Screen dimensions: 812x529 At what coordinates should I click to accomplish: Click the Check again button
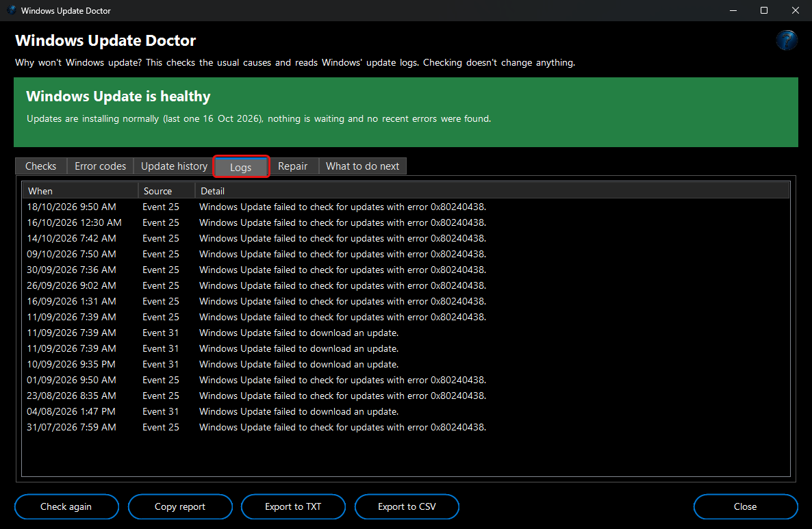(66, 506)
